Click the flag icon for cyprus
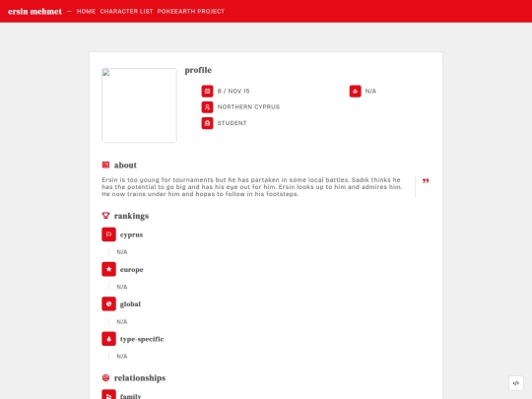This screenshot has width=532, height=399. click(108, 234)
